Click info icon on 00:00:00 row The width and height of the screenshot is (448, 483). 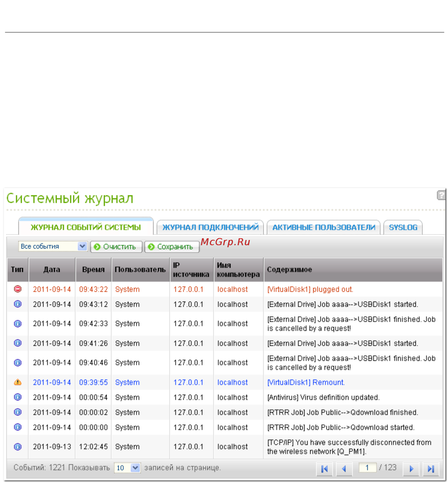(18, 427)
